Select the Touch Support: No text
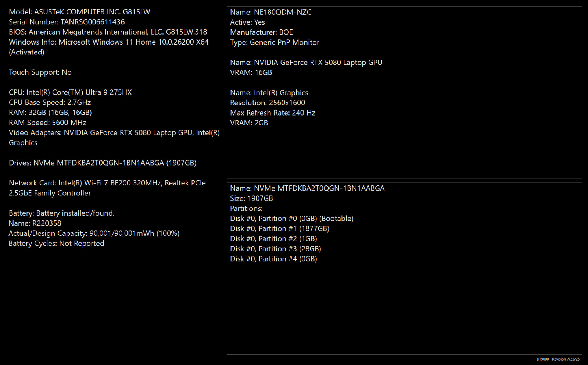Viewport: 588px width, 365px height. 40,72
